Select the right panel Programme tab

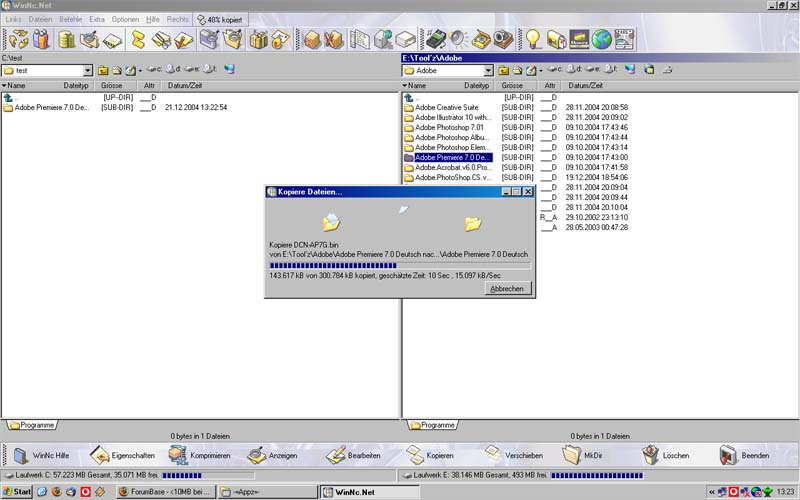(x=433, y=425)
